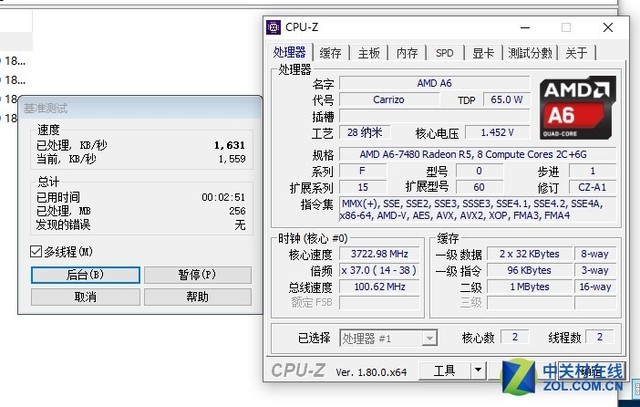Viewport: 640px width, 407px height.
Task: Close the CPU-Z window
Action: [608, 28]
